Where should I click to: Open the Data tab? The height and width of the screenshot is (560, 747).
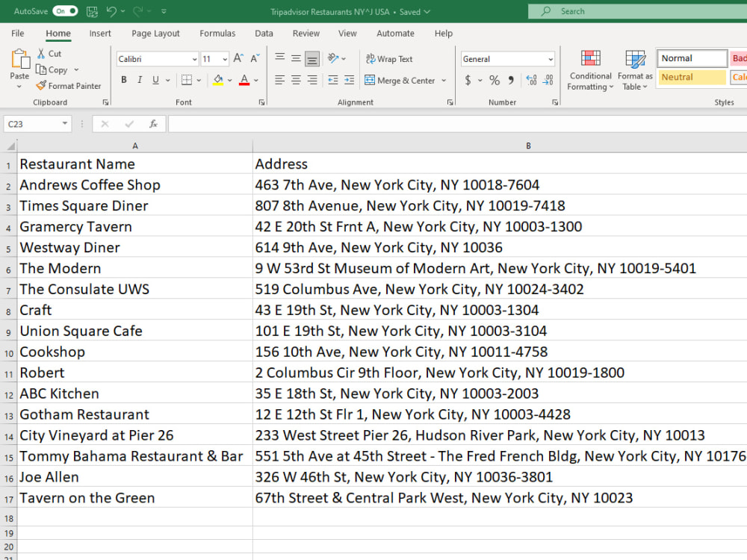264,34
